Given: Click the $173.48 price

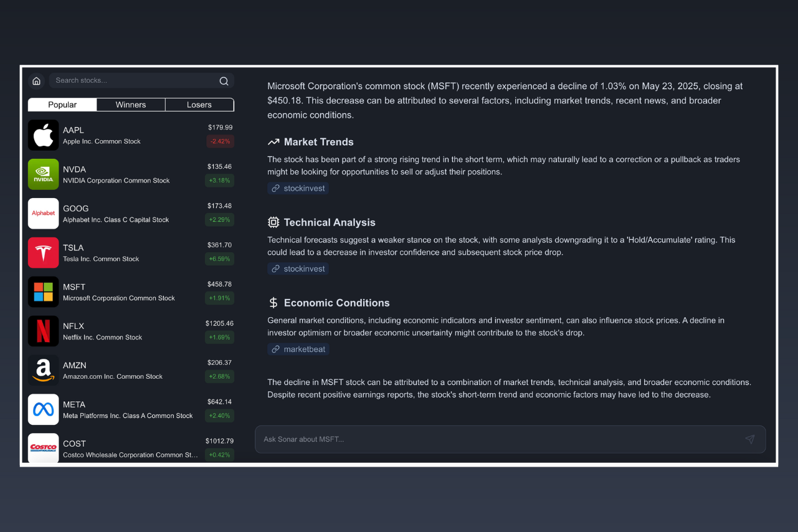Looking at the screenshot, I should (220, 206).
